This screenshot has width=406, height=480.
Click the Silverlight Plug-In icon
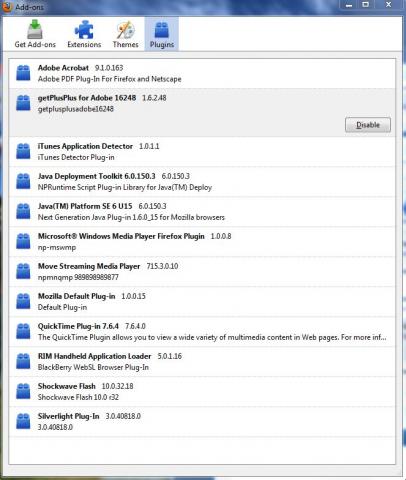pos(23,421)
